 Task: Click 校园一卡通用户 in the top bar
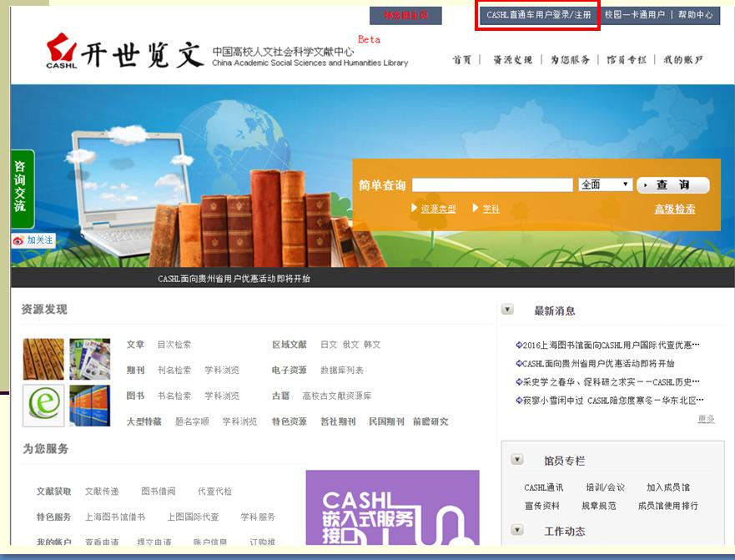(635, 15)
